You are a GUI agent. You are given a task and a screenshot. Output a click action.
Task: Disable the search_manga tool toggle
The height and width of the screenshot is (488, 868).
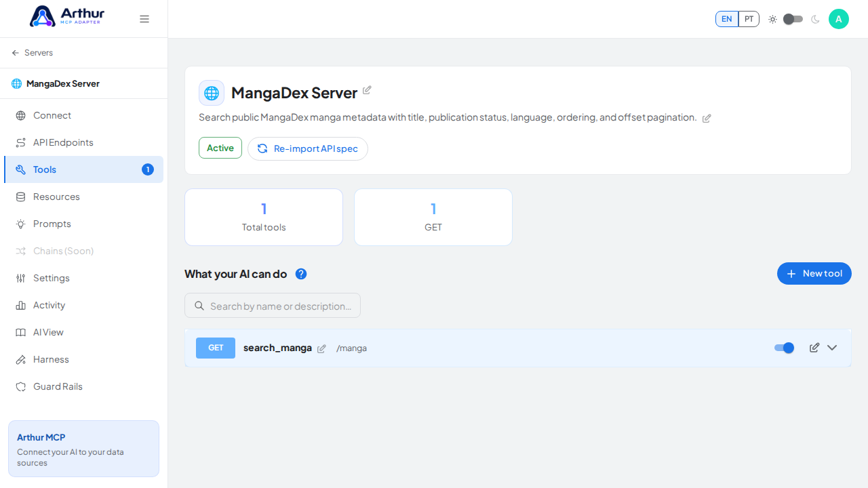[785, 348]
